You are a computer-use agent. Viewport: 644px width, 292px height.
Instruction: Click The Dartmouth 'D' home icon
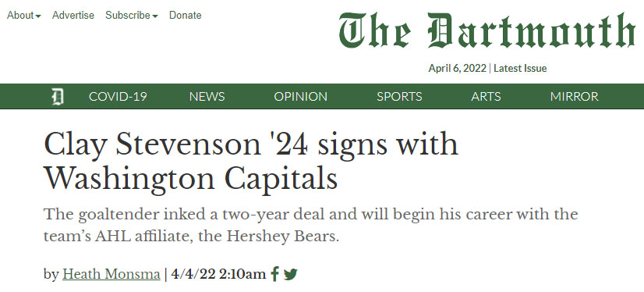(x=58, y=97)
